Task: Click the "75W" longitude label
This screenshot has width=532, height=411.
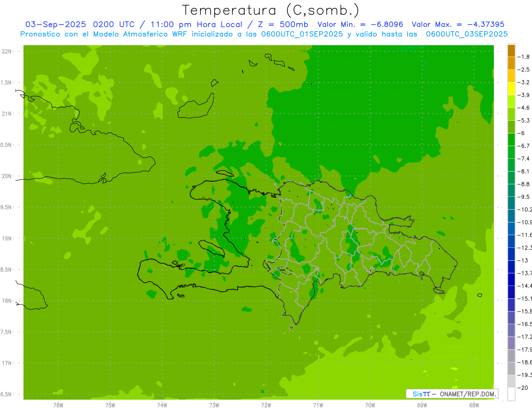Action: 110,405
